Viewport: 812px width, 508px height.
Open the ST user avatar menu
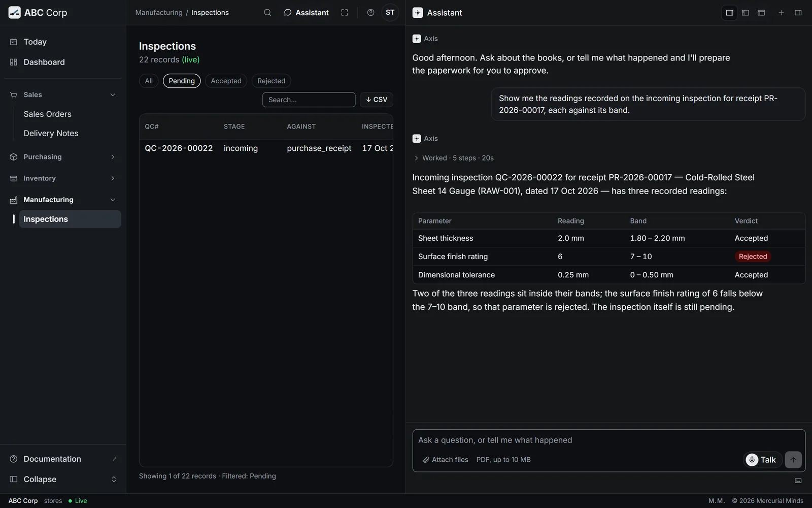390,13
